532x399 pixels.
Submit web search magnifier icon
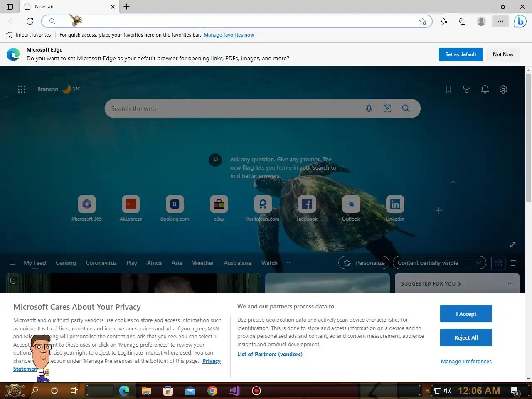tap(406, 108)
